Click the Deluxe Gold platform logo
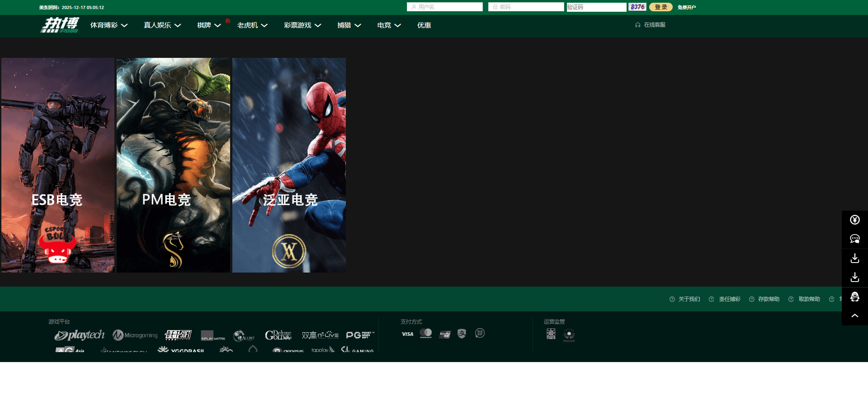Viewport: 868px width, 419px height. click(x=278, y=335)
